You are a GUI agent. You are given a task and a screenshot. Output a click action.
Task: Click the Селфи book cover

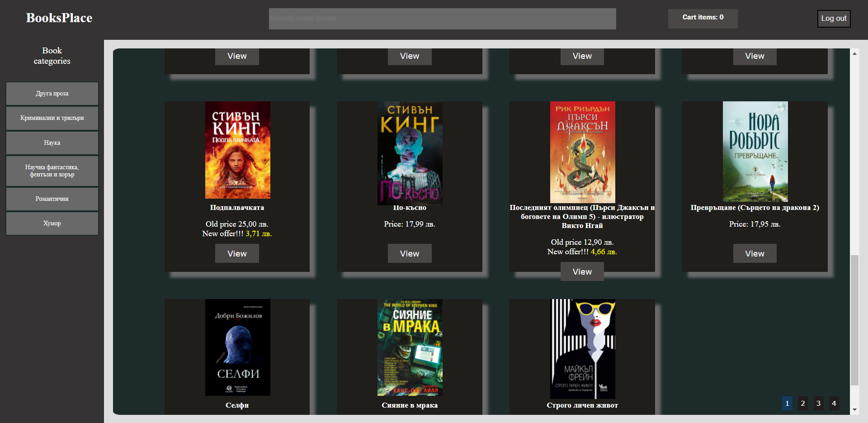point(238,347)
